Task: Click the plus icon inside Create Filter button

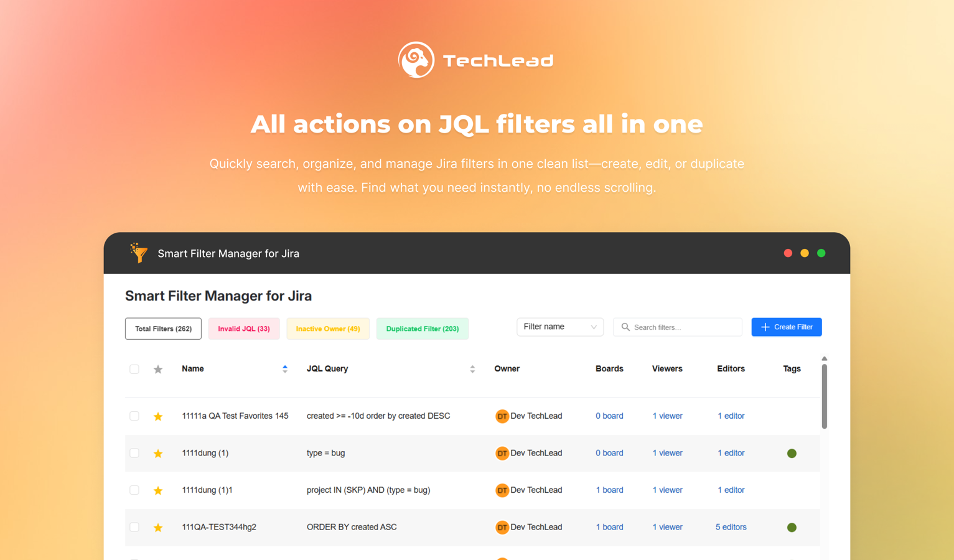Action: click(x=765, y=327)
